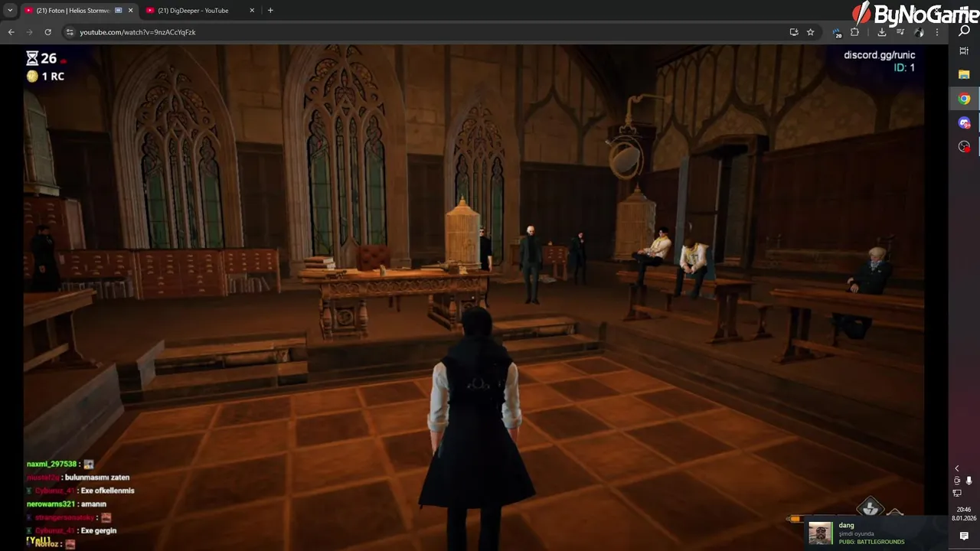Open the Windows notification center
The width and height of the screenshot is (980, 551).
pos(964,536)
